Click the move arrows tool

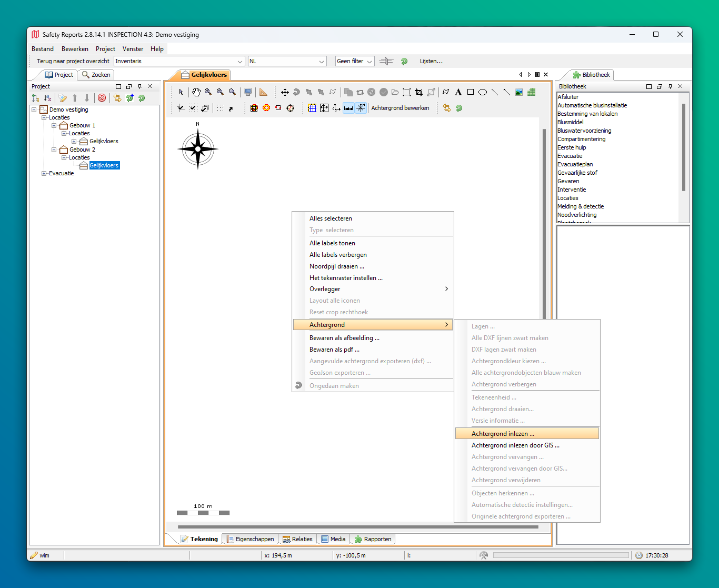285,92
